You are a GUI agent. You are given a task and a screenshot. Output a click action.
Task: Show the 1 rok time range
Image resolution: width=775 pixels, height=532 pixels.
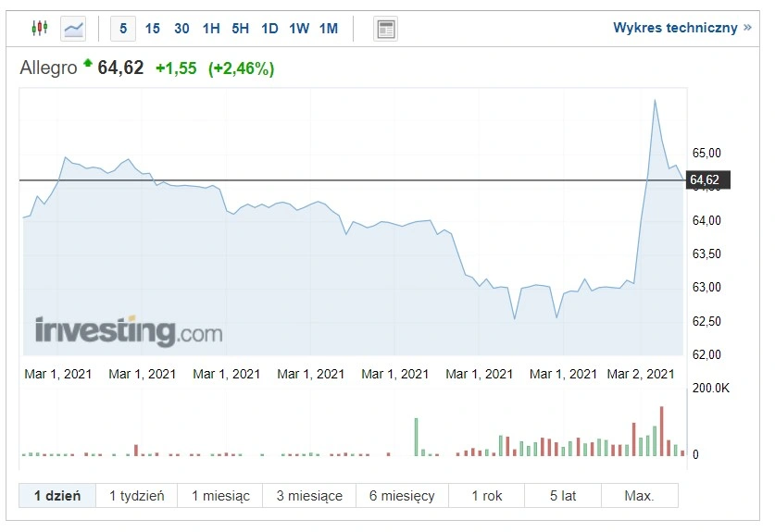pos(487,495)
